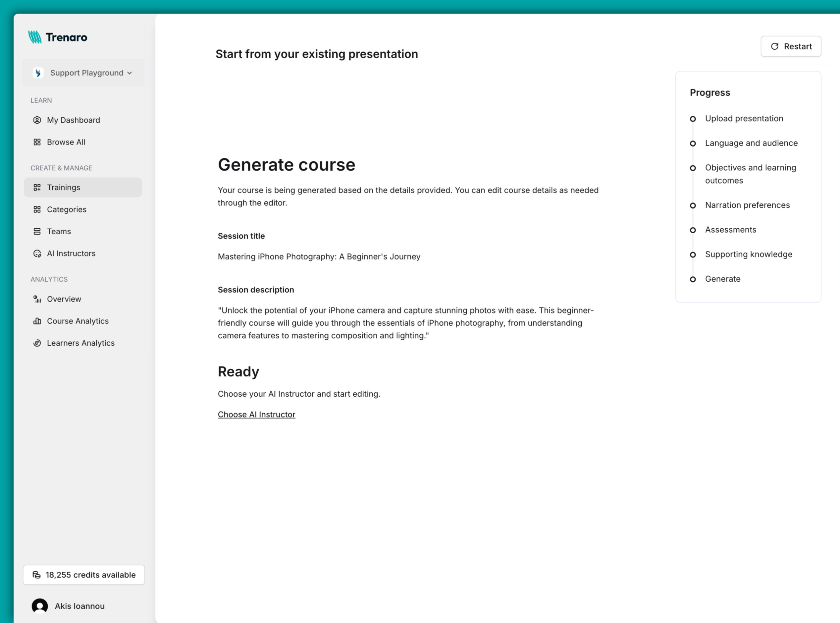Screen dimensions: 840x623
Task: Click the Course Analytics bar-chart icon
Action: [37, 321]
